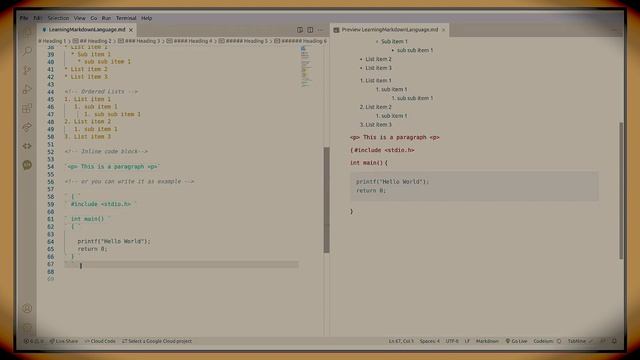Screen dimensions: 640x360
Task: Click 'Ln 67, Col 1' cursor position indicator
Action: 401,341
